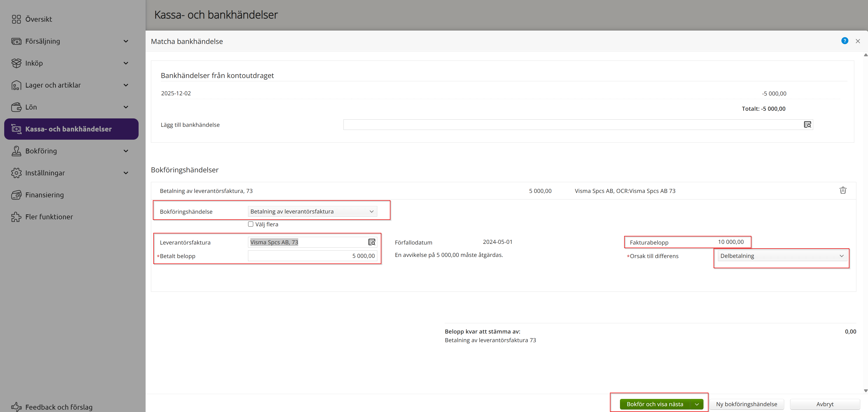
Task: Click the blue help question mark icon
Action: (x=844, y=41)
